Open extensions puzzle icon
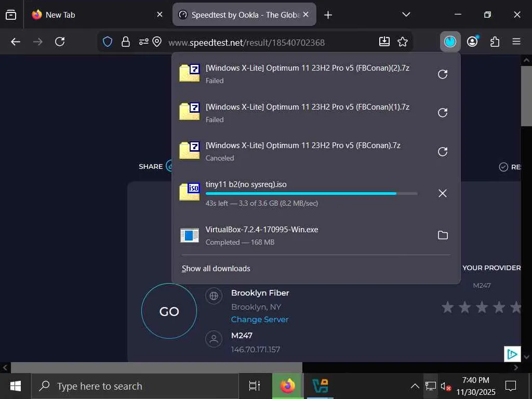This screenshot has height=399, width=532. tap(495, 42)
